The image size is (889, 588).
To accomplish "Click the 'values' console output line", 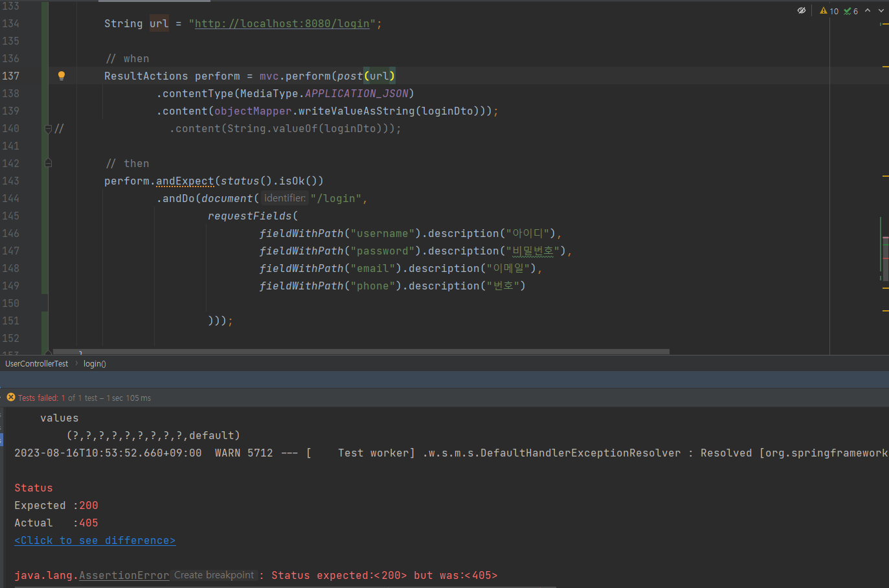I will click(60, 418).
